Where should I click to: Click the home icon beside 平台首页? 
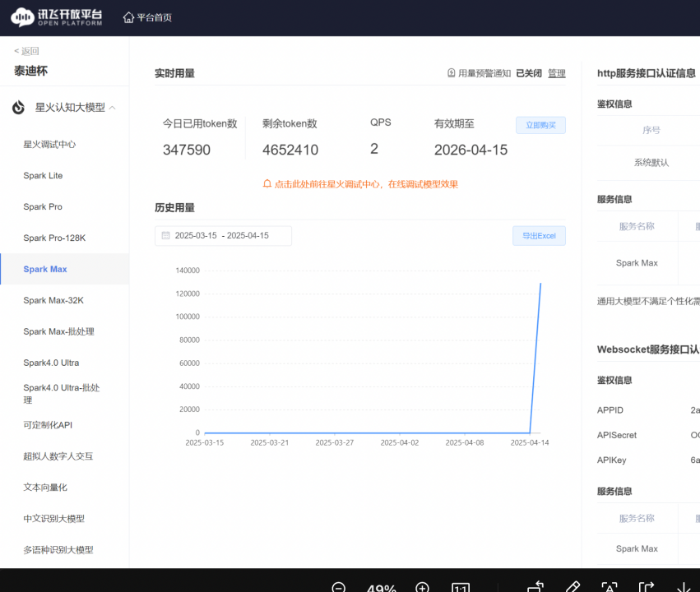pyautogui.click(x=128, y=17)
